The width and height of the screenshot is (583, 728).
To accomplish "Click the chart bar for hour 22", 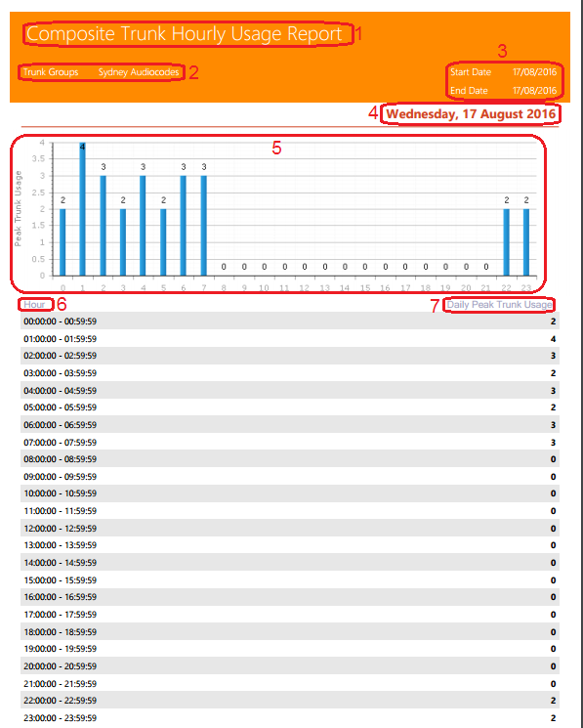I will (x=507, y=242).
